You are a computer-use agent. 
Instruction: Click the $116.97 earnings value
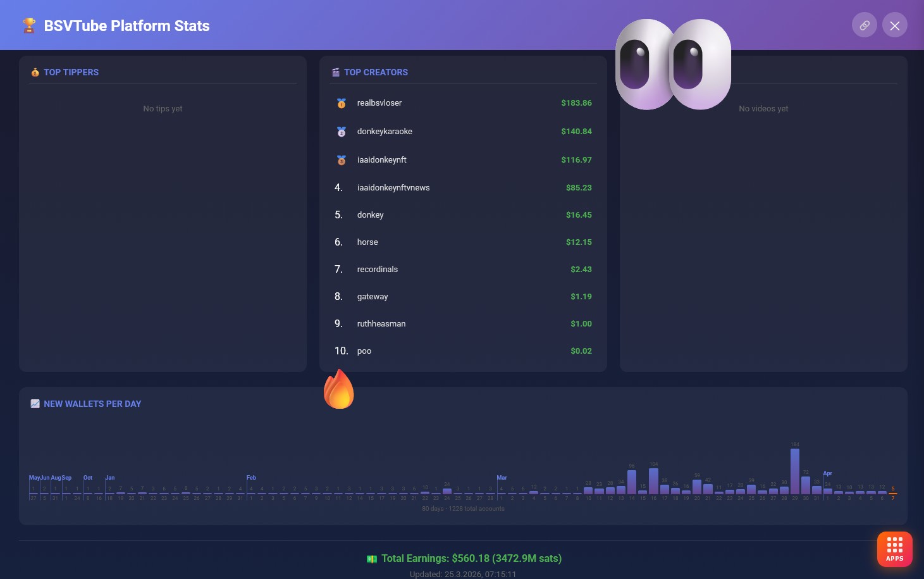(576, 160)
